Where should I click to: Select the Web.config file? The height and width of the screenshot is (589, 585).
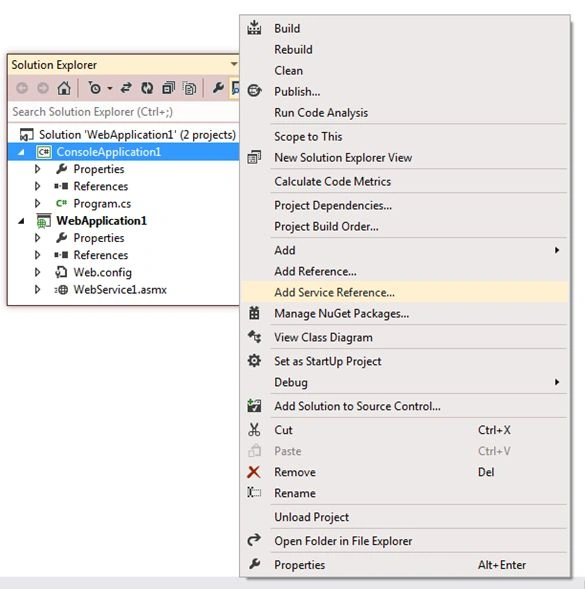[x=103, y=272]
